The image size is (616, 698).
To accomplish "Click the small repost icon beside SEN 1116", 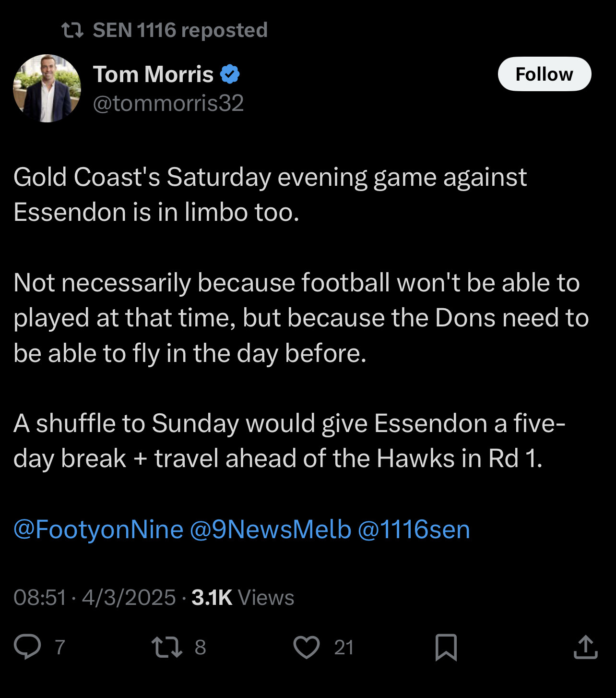I will [73, 31].
